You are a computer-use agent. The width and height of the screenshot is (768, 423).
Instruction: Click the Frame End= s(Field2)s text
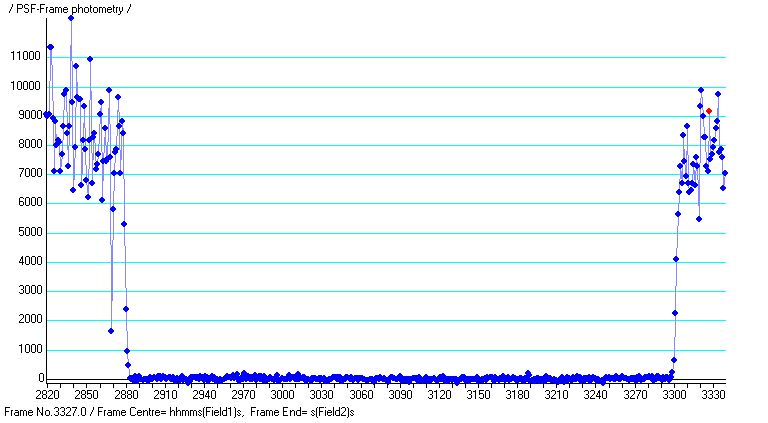click(302, 411)
